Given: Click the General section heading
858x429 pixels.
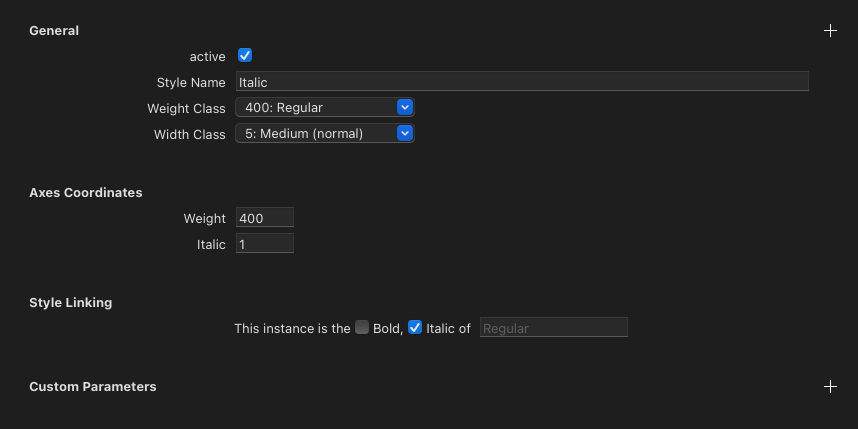Looking at the screenshot, I should click(x=54, y=31).
